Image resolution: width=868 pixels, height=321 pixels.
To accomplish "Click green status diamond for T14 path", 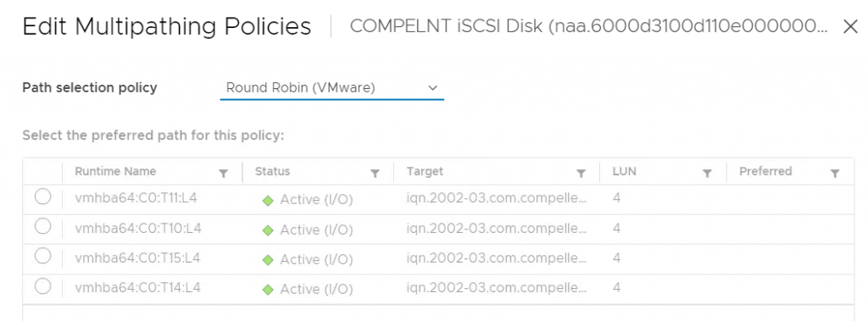I will coord(268,290).
